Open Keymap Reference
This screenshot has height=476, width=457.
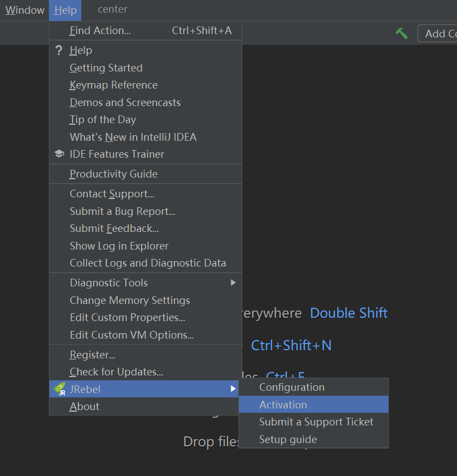pos(146,85)
